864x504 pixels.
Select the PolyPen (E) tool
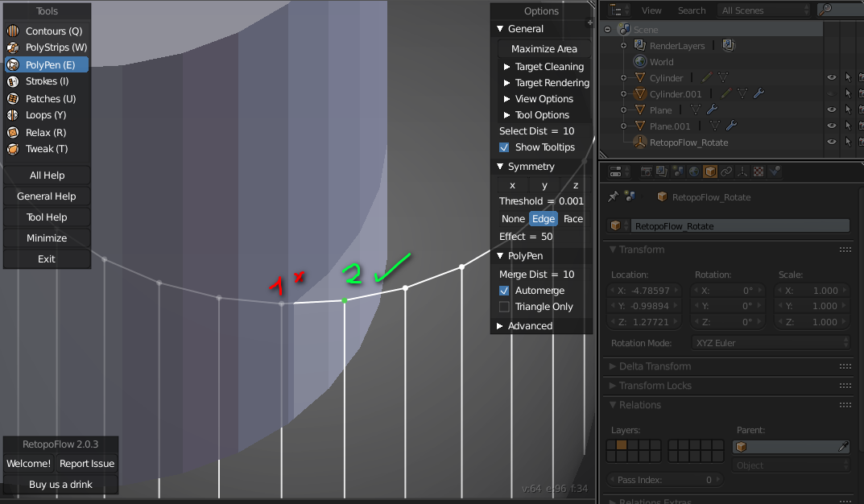click(47, 65)
